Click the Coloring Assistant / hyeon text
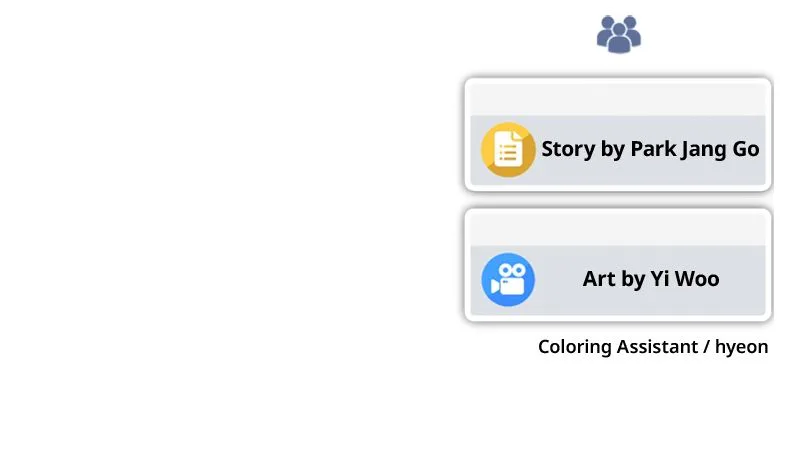The width and height of the screenshot is (800, 451). tap(653, 347)
